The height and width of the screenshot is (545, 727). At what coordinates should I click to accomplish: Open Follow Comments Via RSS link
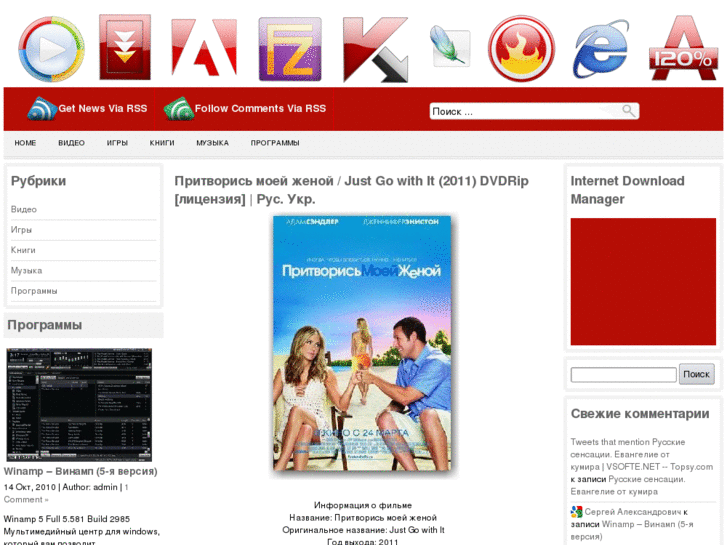[x=260, y=109]
